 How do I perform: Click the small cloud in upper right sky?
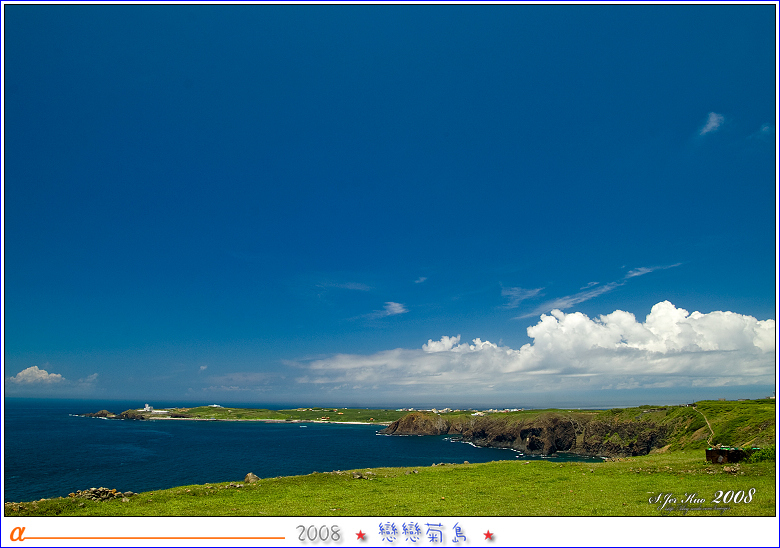pyautogui.click(x=711, y=123)
